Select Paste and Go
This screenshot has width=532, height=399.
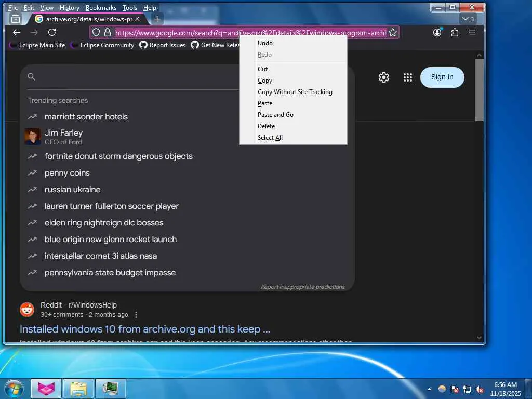(x=293, y=115)
